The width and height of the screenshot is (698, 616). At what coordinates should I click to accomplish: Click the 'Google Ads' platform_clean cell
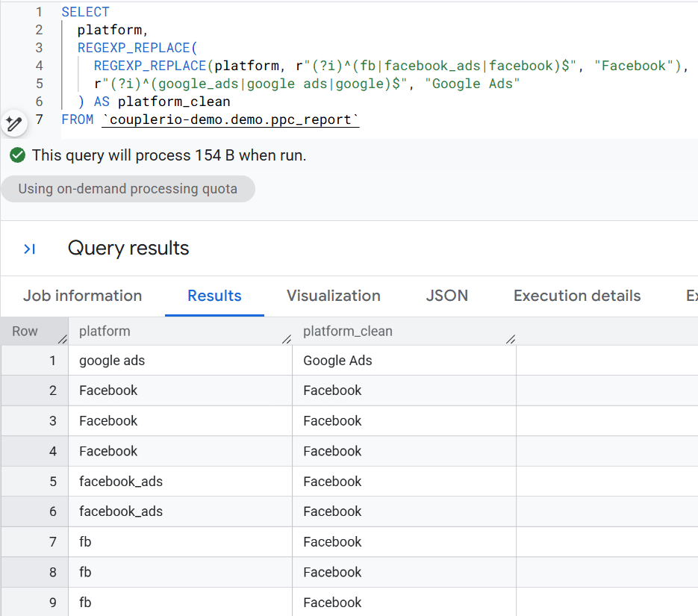click(x=404, y=361)
